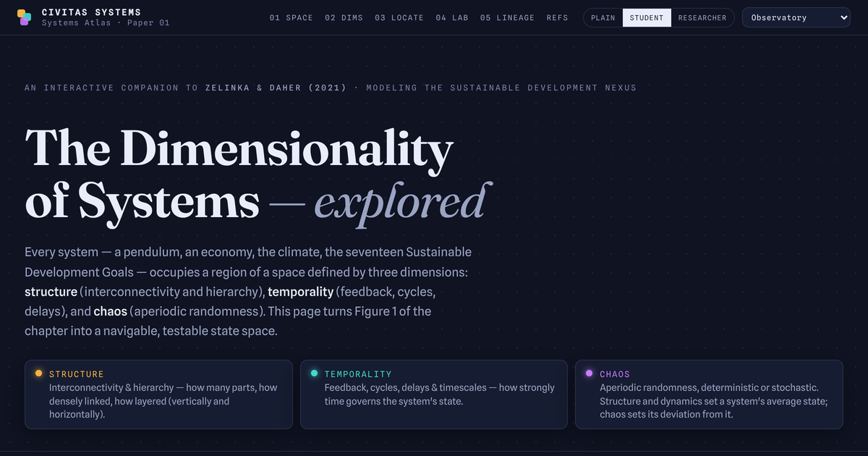Go to the 01 SPACE section
The image size is (868, 456).
292,17
